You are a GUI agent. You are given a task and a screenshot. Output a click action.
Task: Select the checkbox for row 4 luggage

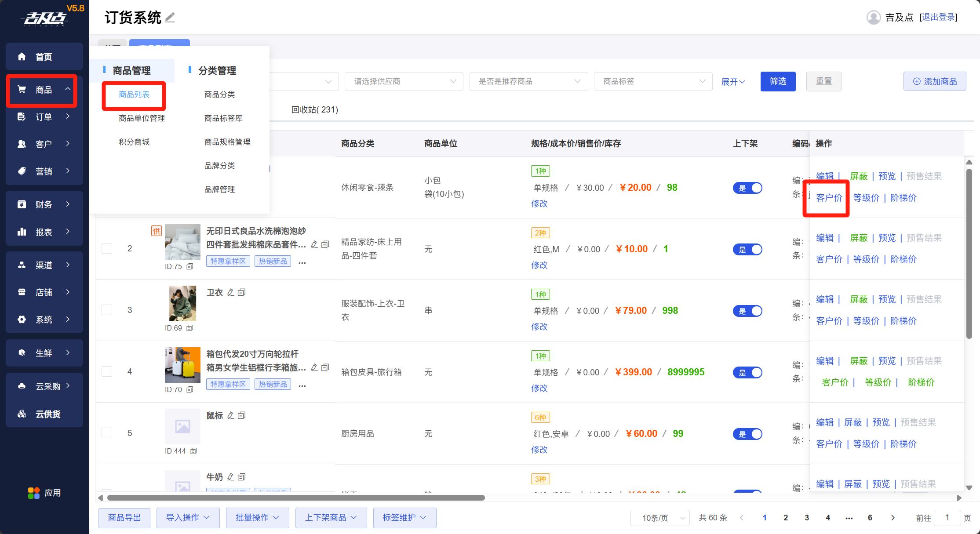[x=107, y=371]
